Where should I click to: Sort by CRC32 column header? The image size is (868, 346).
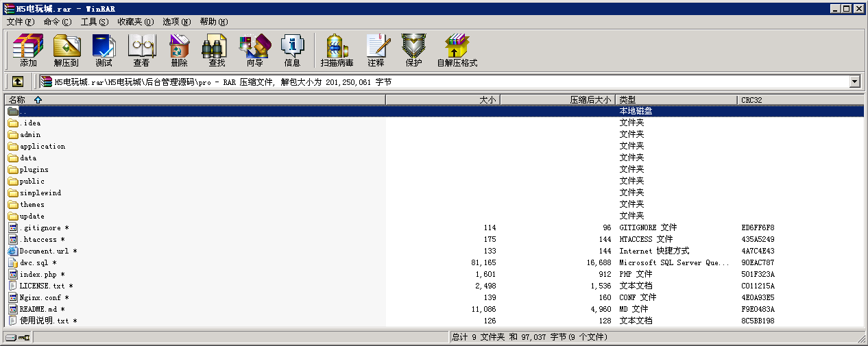pyautogui.click(x=801, y=100)
